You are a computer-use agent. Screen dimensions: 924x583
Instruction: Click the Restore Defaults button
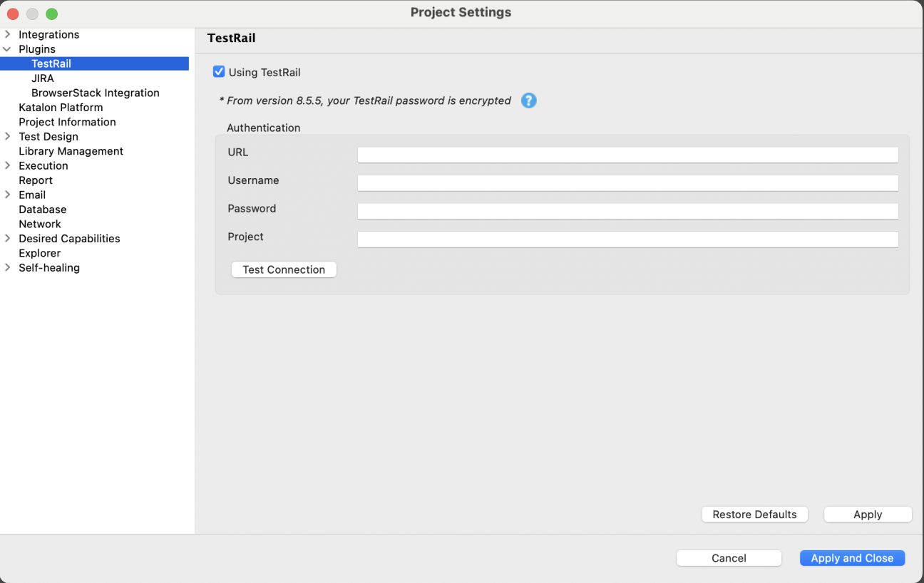tap(754, 515)
